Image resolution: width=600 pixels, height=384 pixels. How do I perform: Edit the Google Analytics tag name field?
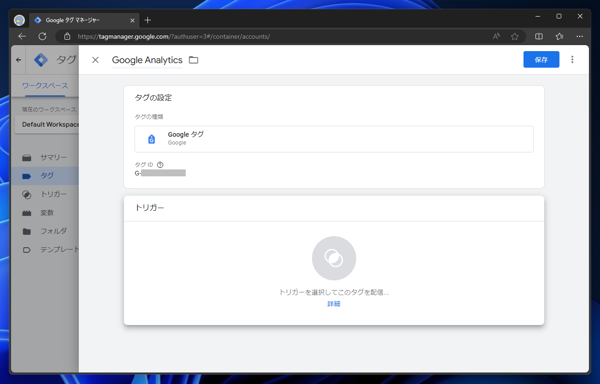point(147,60)
